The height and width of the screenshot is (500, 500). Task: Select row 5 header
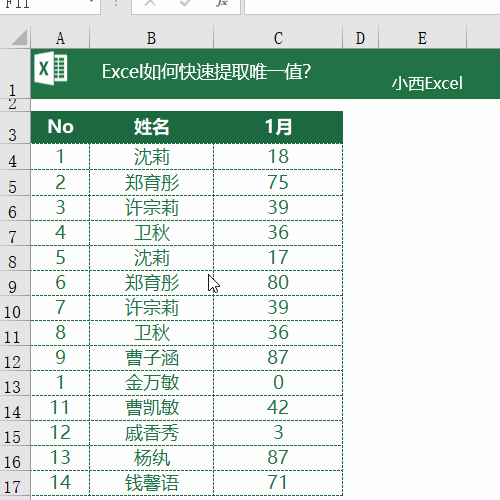coord(15,182)
